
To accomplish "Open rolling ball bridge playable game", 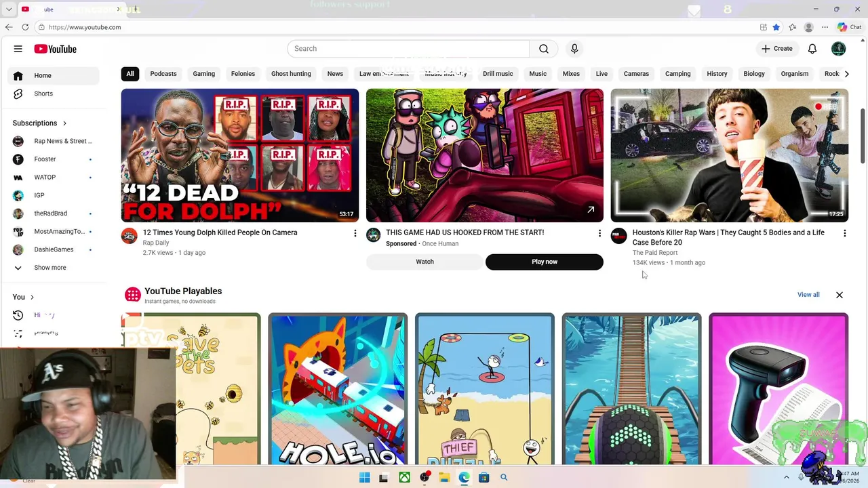I will (x=631, y=389).
